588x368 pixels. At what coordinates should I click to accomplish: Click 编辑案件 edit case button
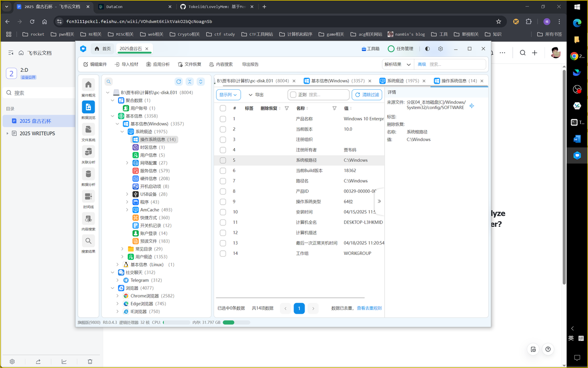tap(95, 64)
